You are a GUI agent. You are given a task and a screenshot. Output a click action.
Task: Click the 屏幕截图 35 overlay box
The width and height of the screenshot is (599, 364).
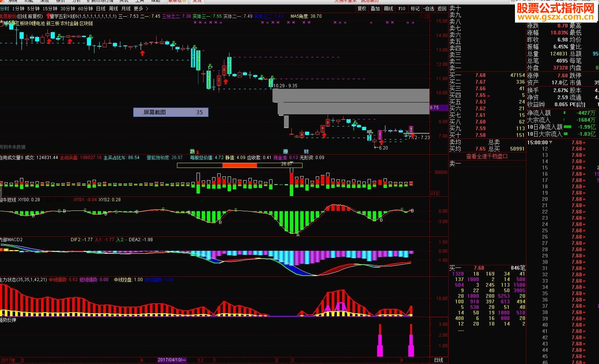[x=171, y=112]
